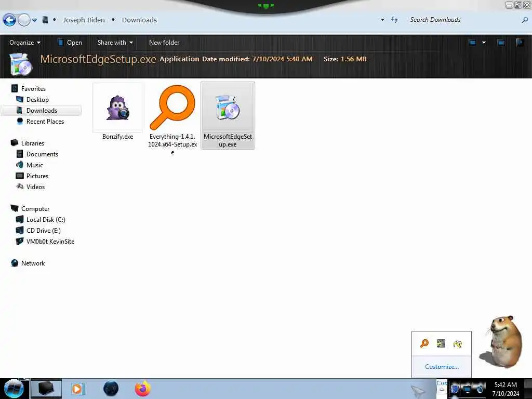Open the VM0b0t KevinSite location
Viewport: 532px width, 399px height.
tap(50, 241)
